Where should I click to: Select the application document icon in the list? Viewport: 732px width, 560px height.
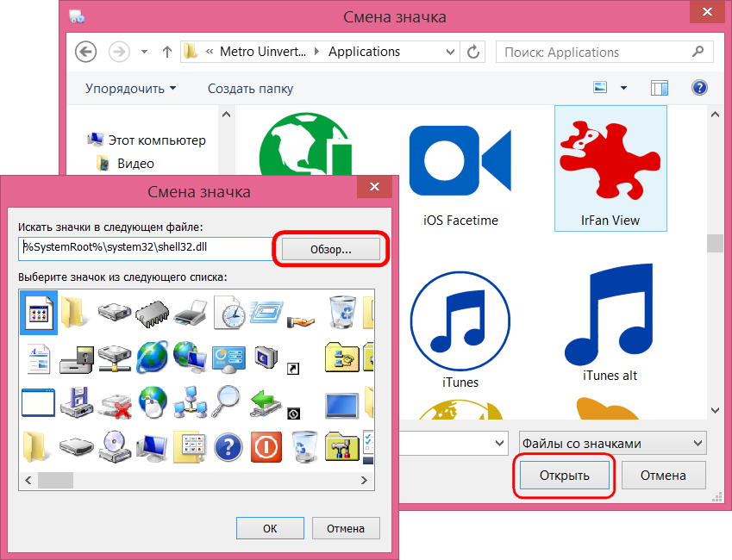(39, 312)
